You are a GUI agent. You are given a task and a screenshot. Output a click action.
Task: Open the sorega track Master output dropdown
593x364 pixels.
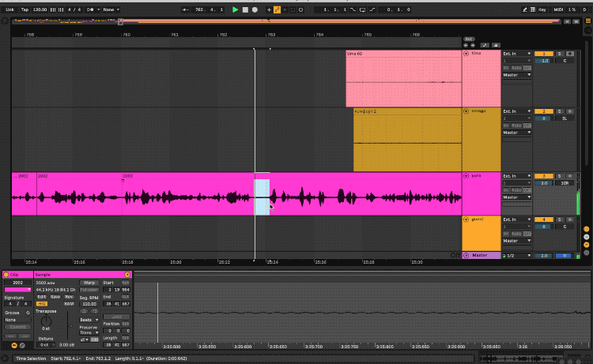[x=516, y=133]
